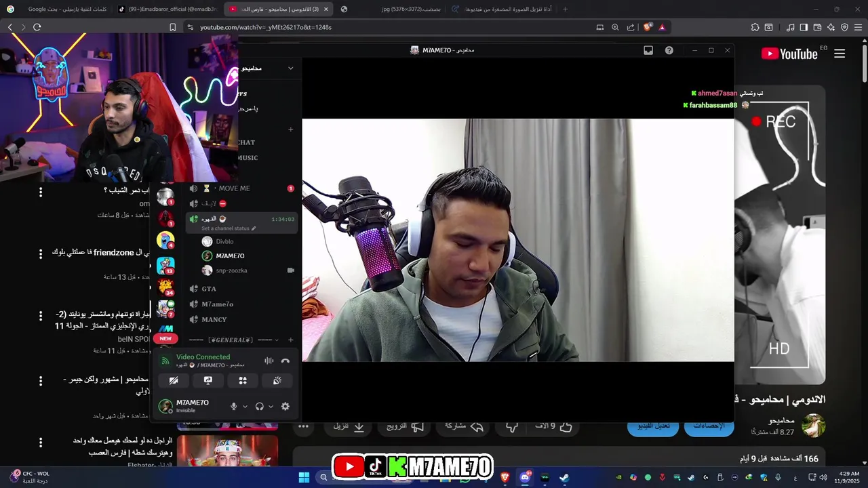
Task: Open microphone input options chevron
Action: (x=245, y=407)
